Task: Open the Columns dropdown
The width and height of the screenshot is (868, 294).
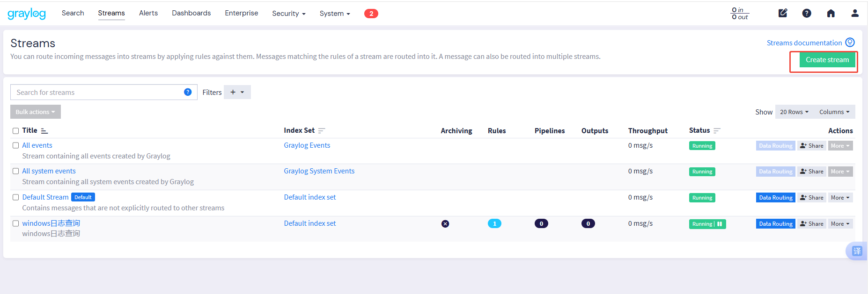Action: pyautogui.click(x=834, y=112)
